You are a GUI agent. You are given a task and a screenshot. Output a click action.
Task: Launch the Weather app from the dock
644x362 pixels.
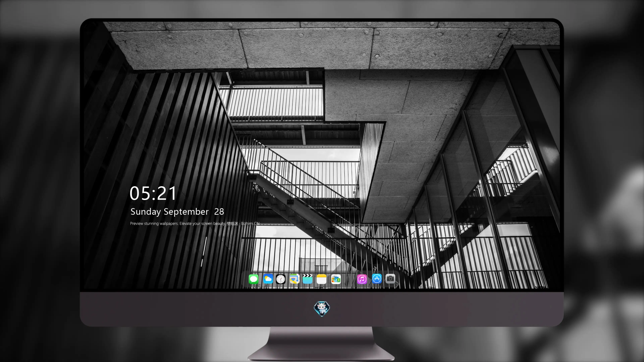pyautogui.click(x=268, y=279)
